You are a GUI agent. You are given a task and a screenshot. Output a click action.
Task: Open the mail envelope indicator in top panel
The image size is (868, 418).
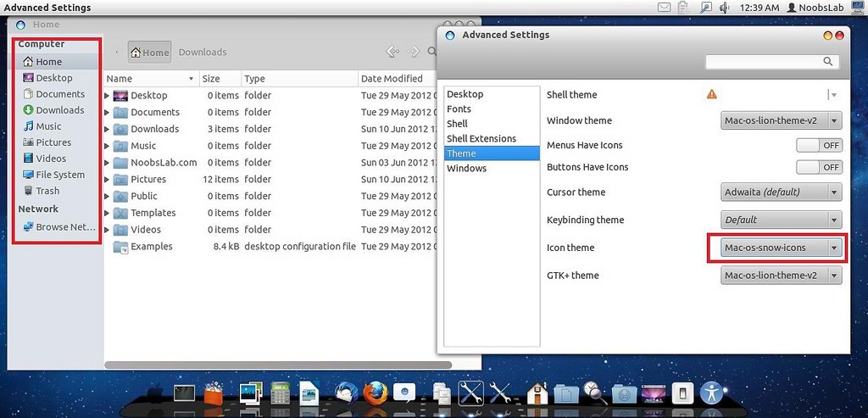(665, 7)
